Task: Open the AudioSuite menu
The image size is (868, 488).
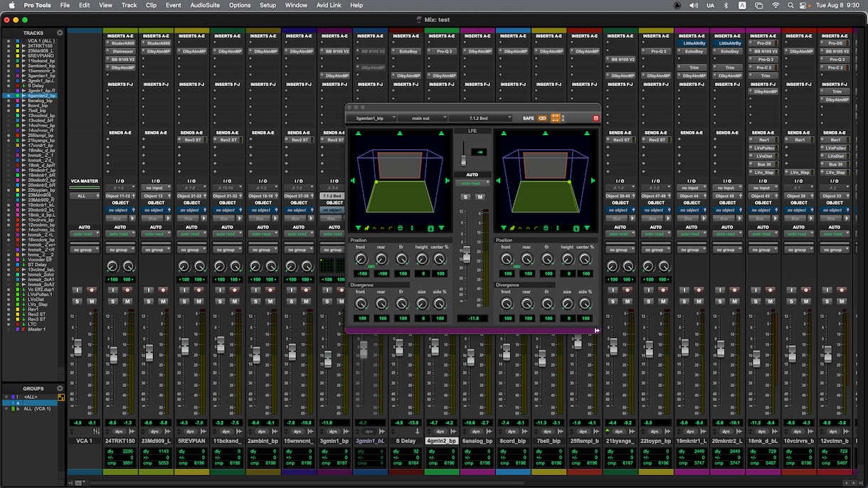Action: [x=205, y=5]
